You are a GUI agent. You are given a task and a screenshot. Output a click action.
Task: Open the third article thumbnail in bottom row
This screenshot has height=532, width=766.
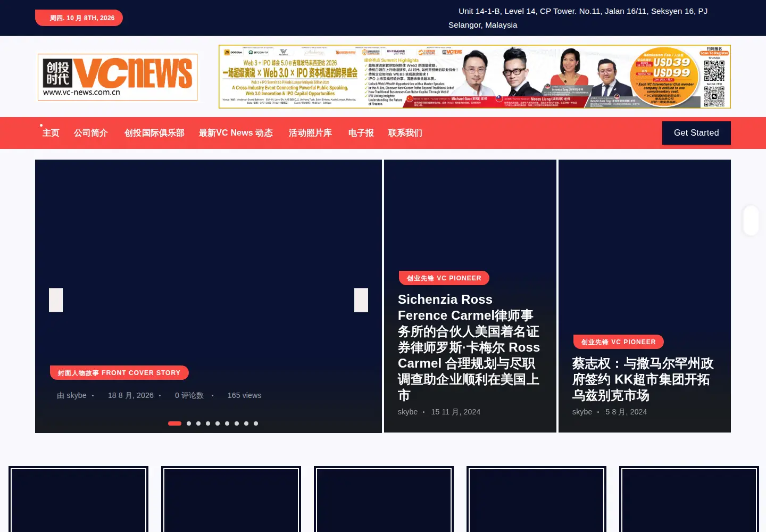(x=384, y=499)
